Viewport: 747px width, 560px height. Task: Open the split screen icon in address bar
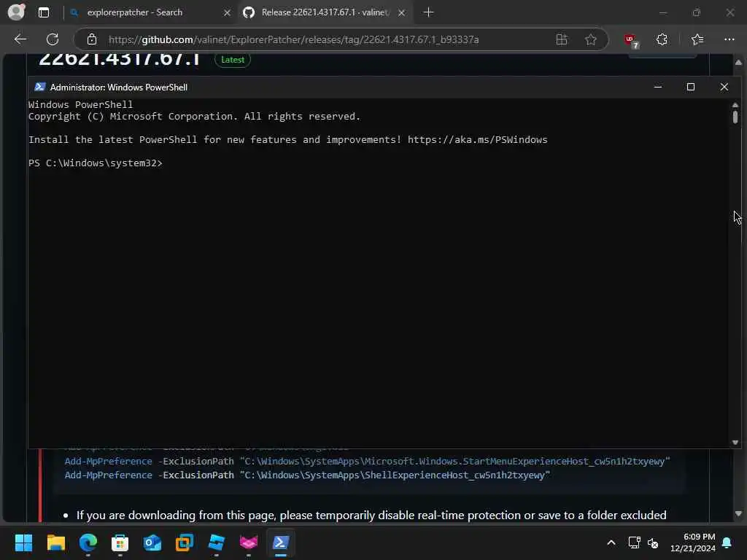[x=562, y=39]
